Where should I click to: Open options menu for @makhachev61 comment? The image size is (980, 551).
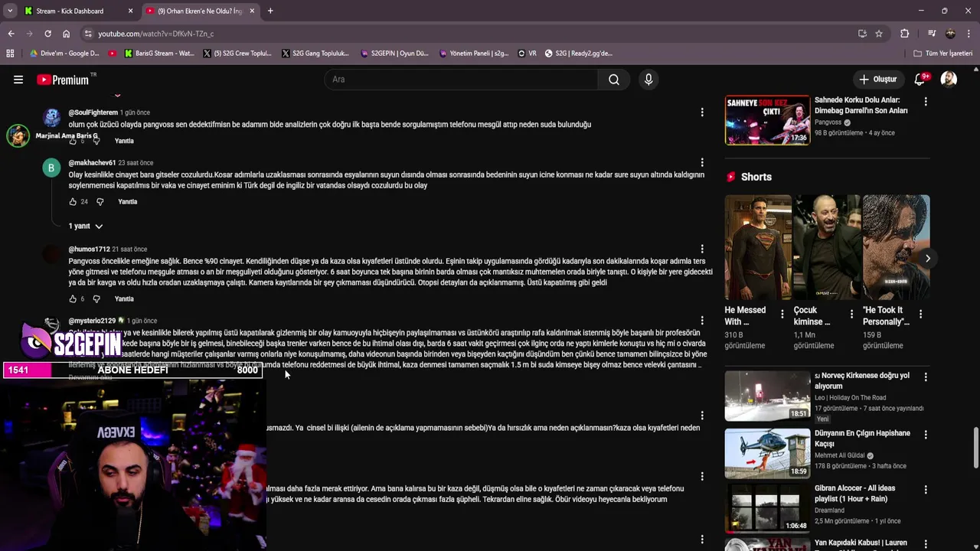coord(702,163)
